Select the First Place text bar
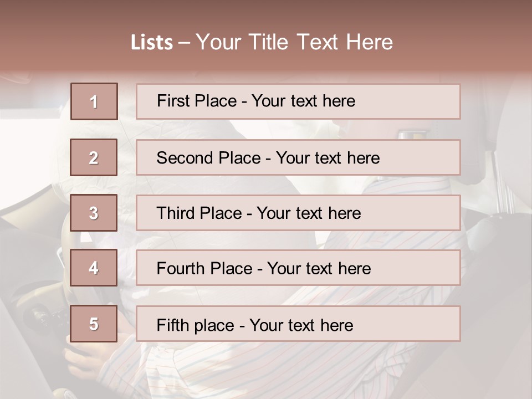This screenshot has width=532, height=399. (298, 101)
